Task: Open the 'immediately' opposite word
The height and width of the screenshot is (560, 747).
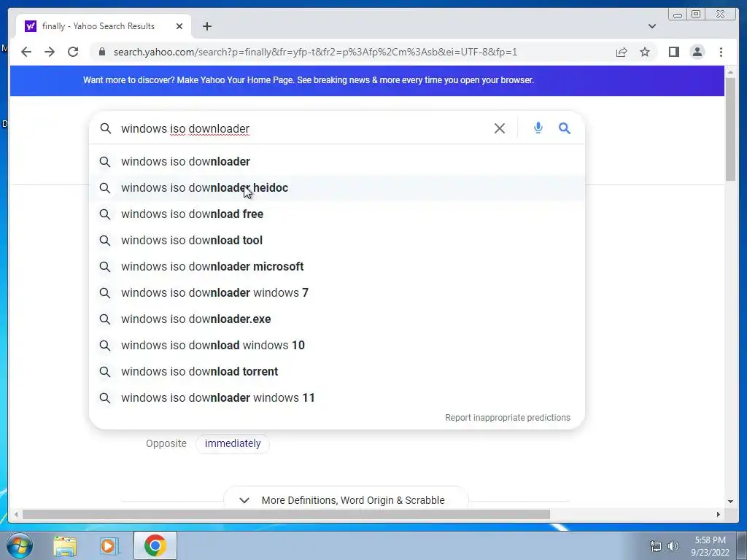Action: tap(233, 443)
